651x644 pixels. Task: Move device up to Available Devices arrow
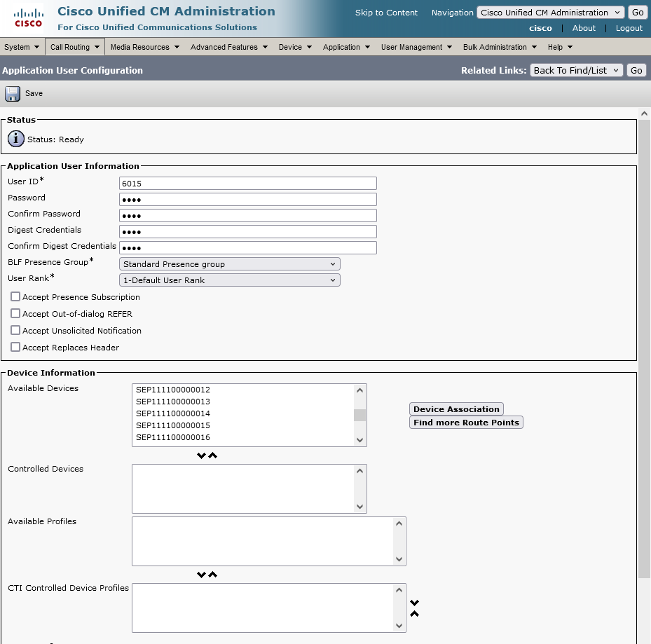[213, 455]
